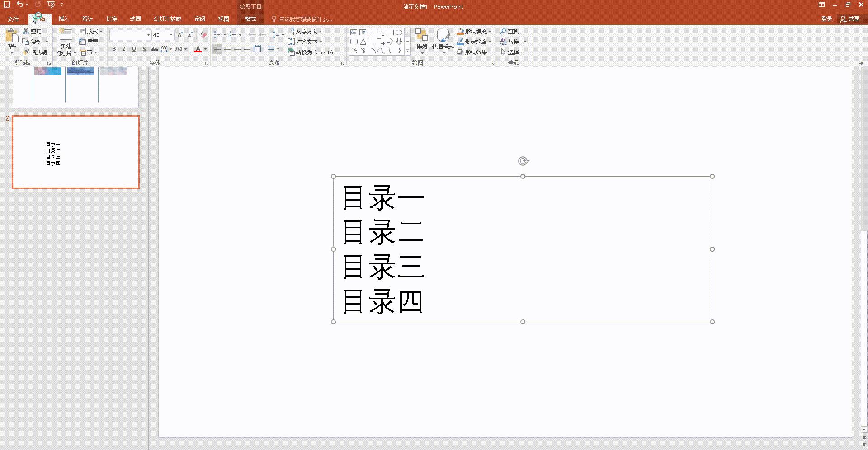Switch to the 插入 ribbon tab
The height and width of the screenshot is (450, 868).
63,19
